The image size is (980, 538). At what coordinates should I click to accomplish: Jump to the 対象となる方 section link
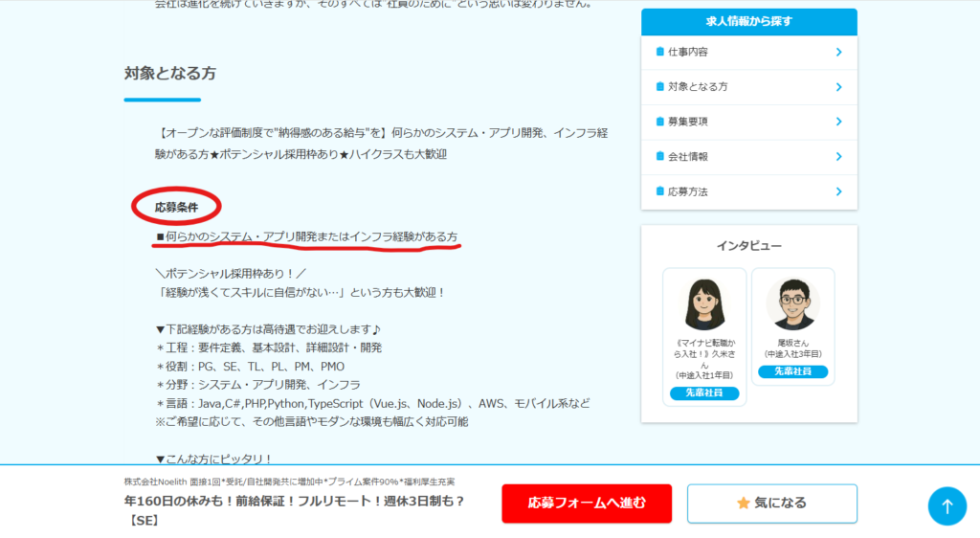click(x=698, y=86)
